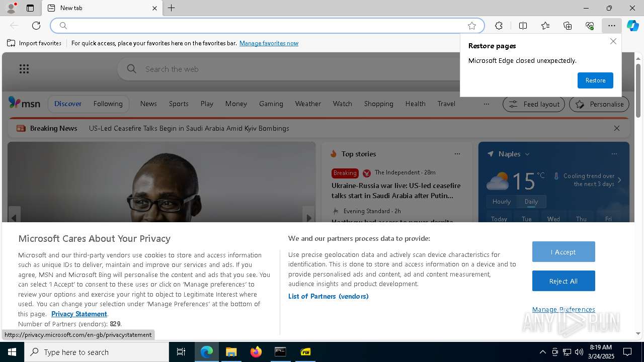Open the Copilot sidebar icon

click(632, 26)
